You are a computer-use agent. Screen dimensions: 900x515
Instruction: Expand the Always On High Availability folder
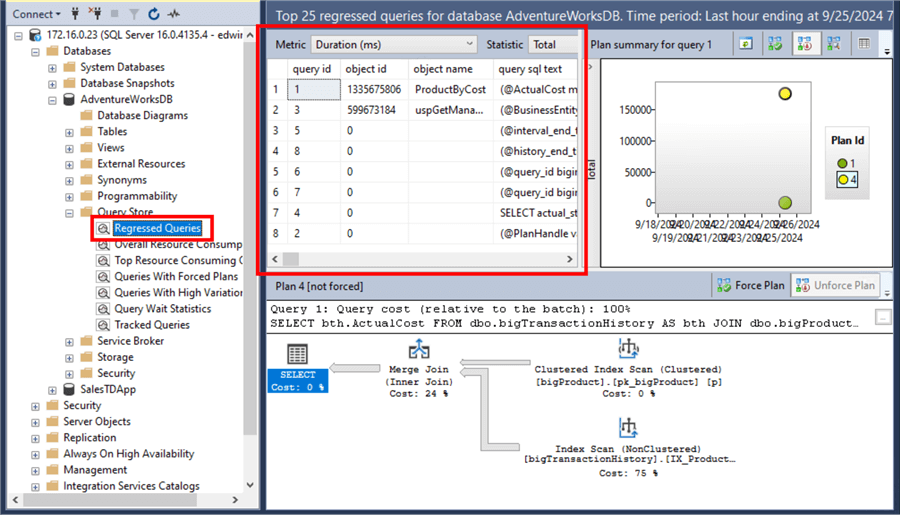click(x=36, y=454)
